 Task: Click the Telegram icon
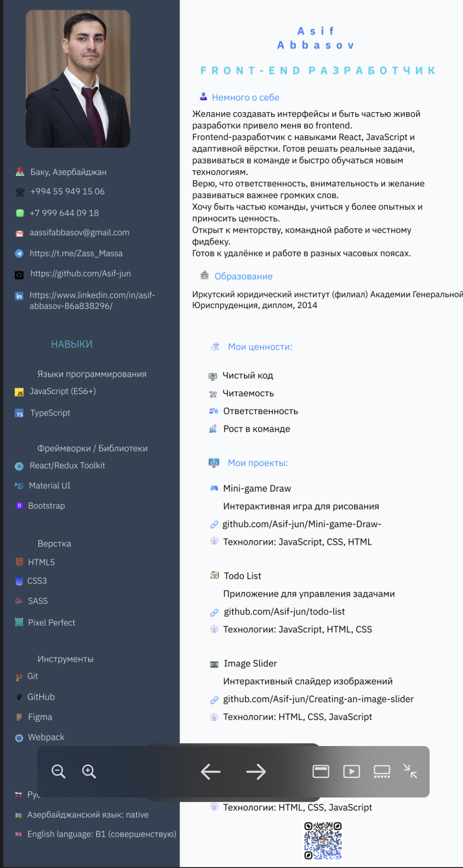19,253
